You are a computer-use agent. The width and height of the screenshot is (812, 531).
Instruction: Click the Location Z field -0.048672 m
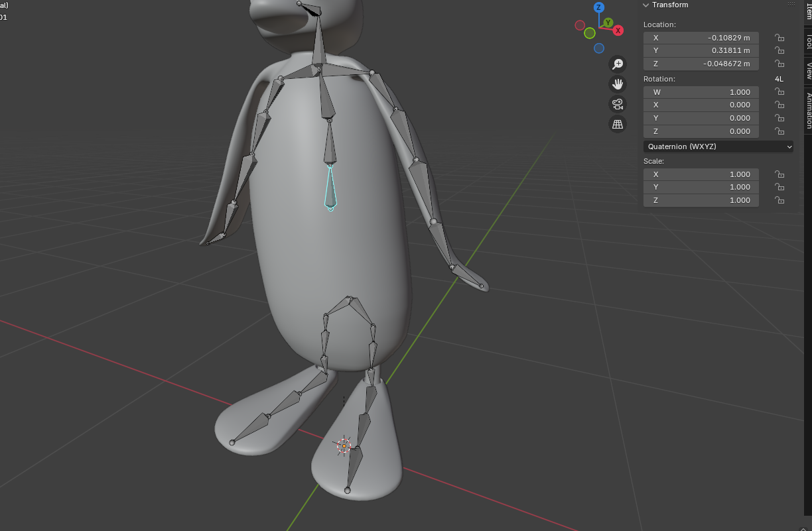(x=701, y=64)
